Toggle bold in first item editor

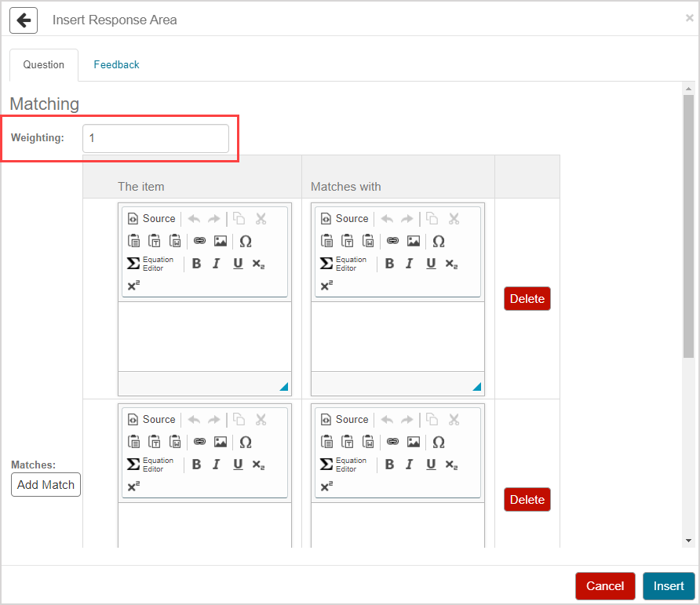(196, 264)
